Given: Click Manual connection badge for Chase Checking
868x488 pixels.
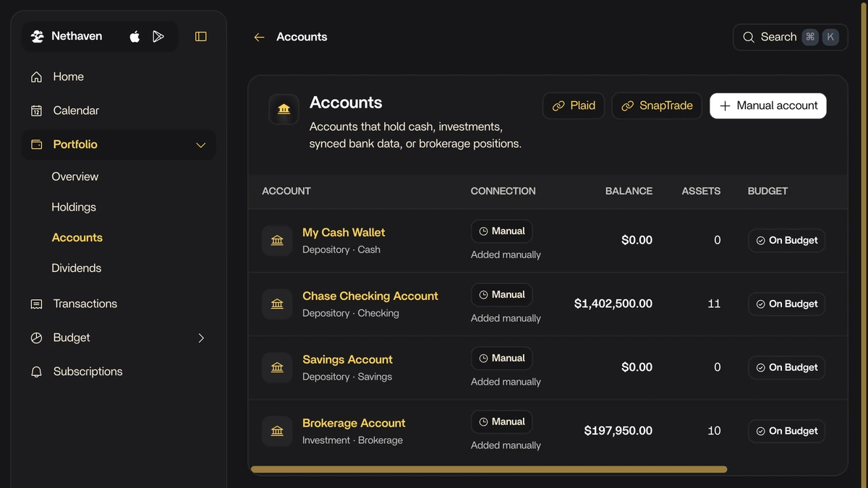Looking at the screenshot, I should tap(502, 295).
